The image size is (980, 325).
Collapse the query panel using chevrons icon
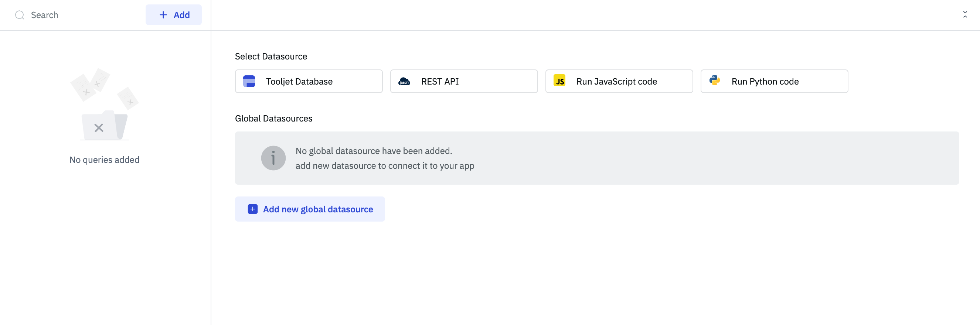point(965,14)
